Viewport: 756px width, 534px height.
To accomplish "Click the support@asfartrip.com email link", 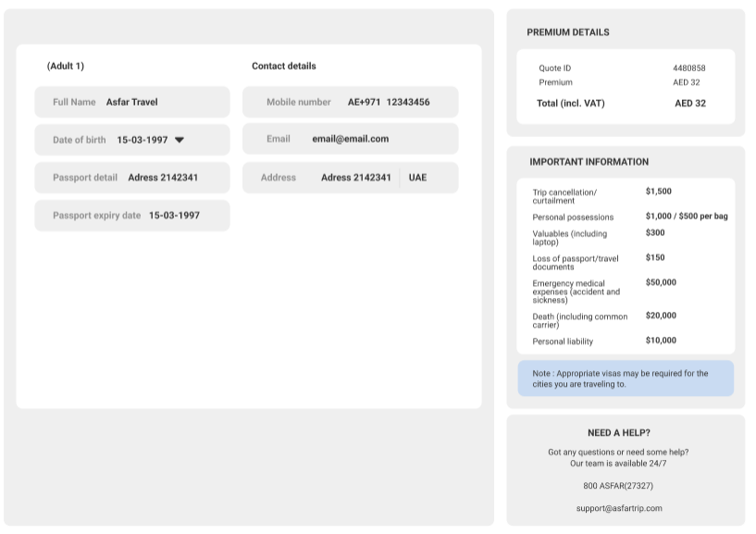I will click(618, 508).
